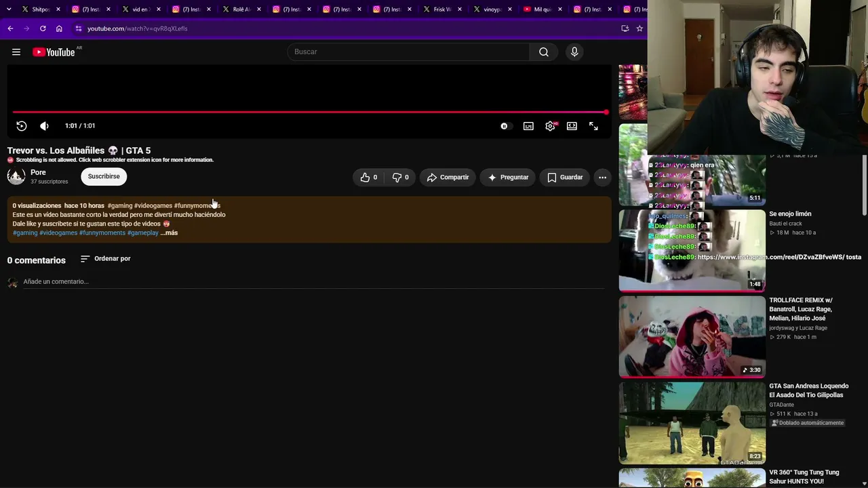This screenshot has height=488, width=868.
Task: Toggle the autoplay switch in the player
Action: pyautogui.click(x=505, y=126)
